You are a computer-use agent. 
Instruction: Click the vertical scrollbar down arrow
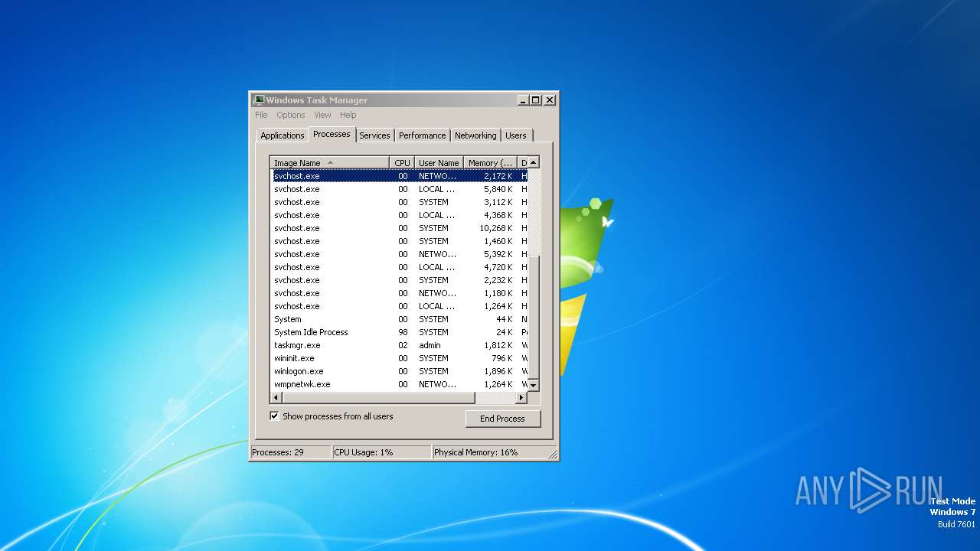(534, 384)
